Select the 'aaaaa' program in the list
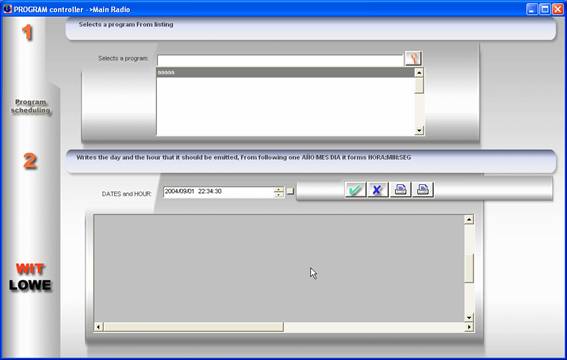 click(x=286, y=72)
